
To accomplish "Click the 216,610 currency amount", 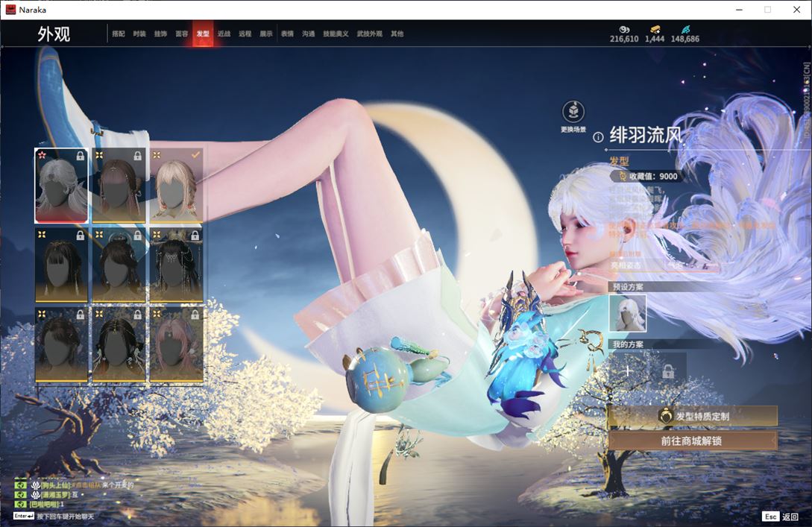I will [x=624, y=39].
